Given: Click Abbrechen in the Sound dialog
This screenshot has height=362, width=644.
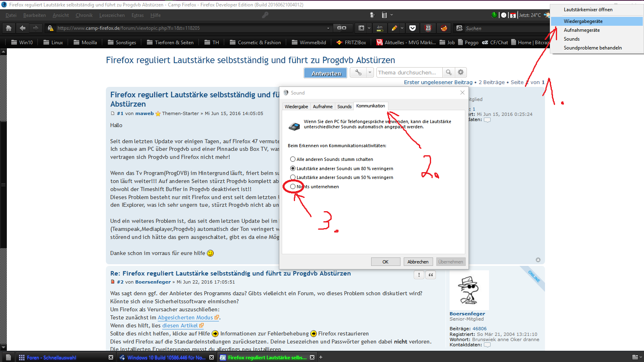Looking at the screenshot, I should 418,262.
